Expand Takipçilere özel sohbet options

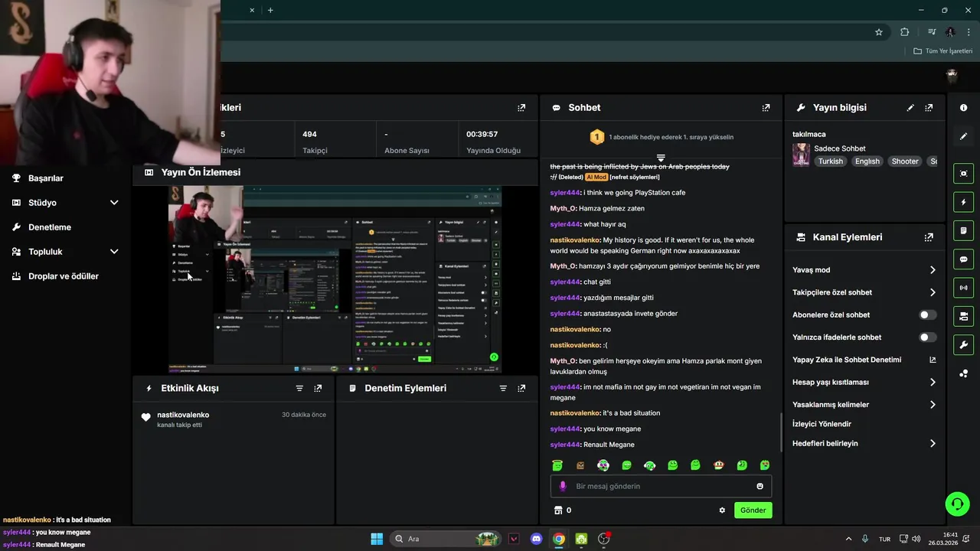click(x=933, y=292)
